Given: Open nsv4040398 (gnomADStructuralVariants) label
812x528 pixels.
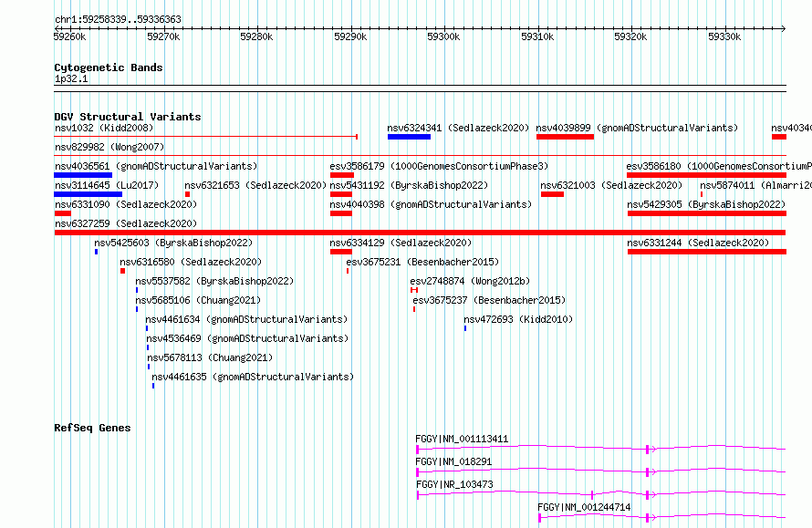Looking at the screenshot, I should point(431,204).
